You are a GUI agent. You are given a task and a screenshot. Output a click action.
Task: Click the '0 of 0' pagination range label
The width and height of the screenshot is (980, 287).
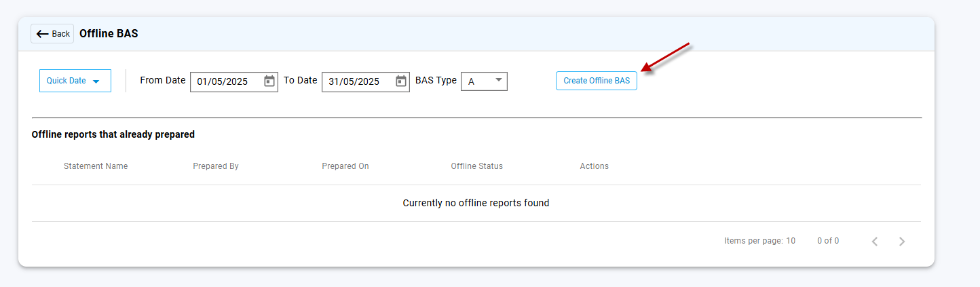[828, 241]
